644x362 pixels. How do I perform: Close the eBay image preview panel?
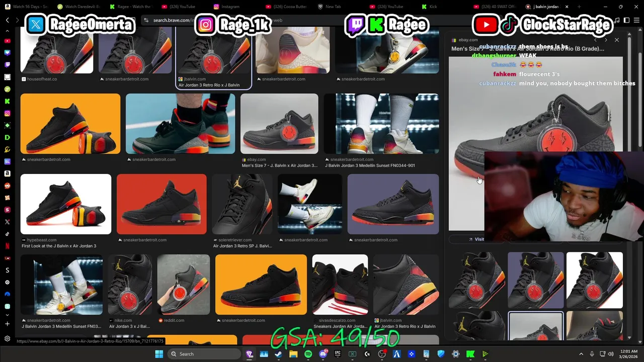click(616, 40)
